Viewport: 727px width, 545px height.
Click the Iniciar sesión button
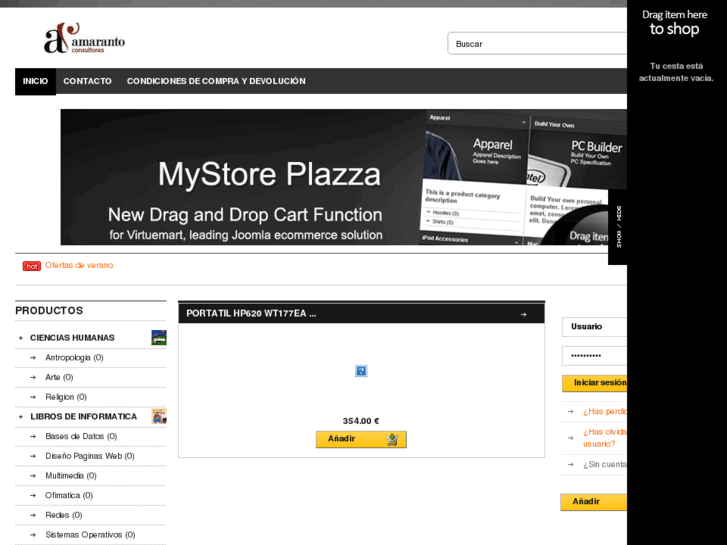[x=594, y=383]
